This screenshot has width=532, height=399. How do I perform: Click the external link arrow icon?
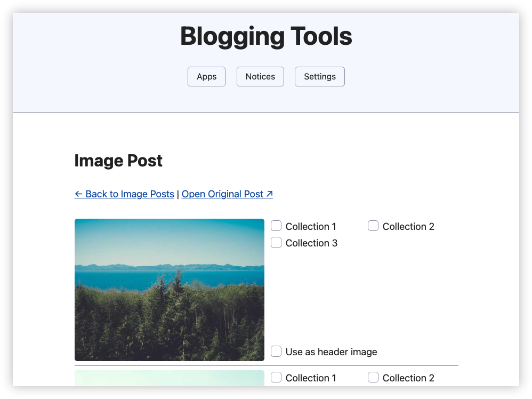click(x=269, y=193)
